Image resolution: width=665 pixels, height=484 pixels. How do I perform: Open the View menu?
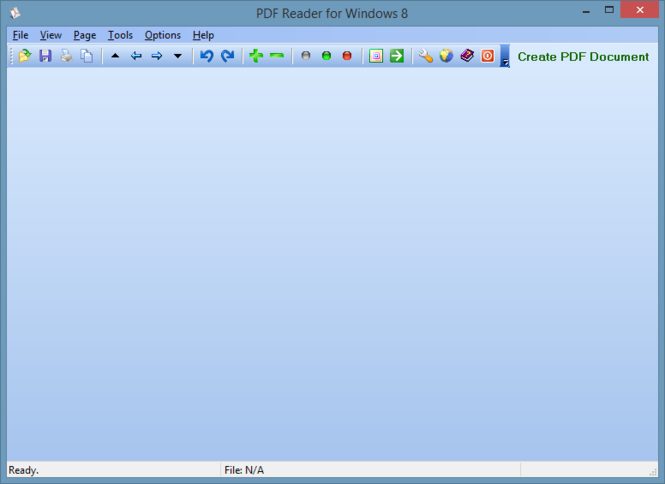tap(51, 35)
